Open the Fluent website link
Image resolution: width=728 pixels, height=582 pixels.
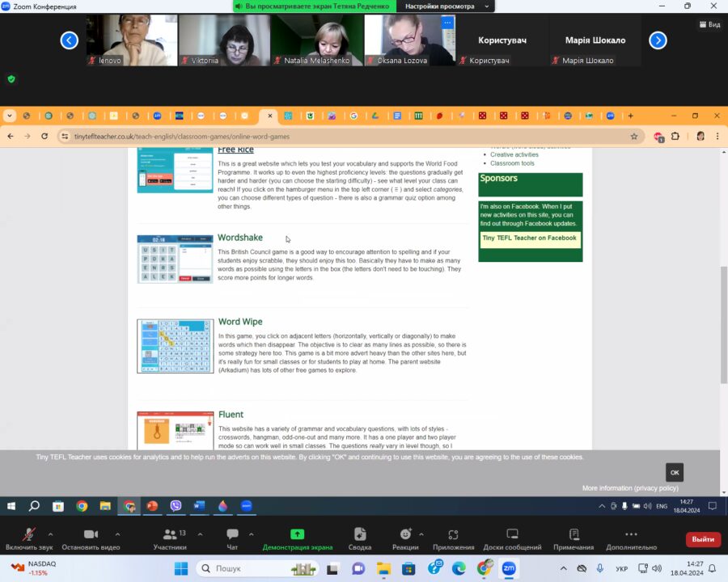point(231,415)
